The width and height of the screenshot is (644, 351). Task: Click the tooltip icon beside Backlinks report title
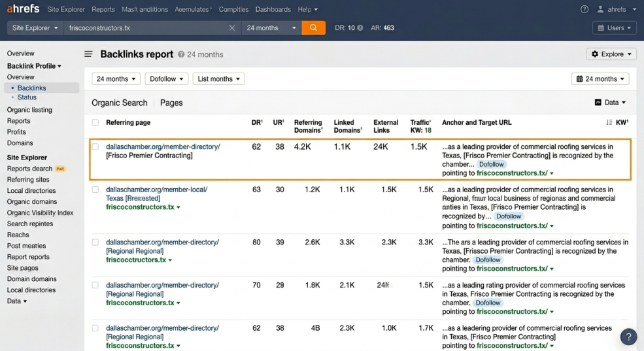coord(181,54)
